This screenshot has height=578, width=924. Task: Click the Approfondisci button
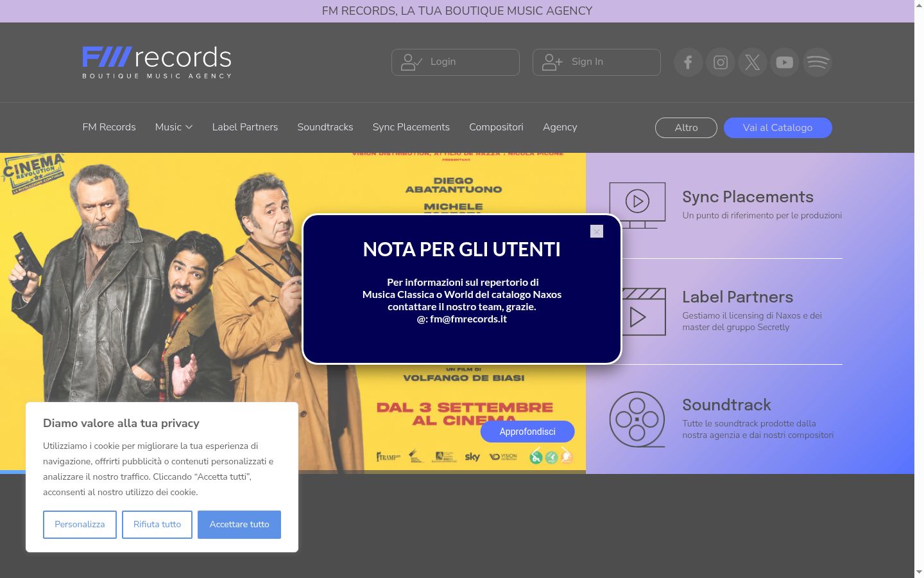527,432
